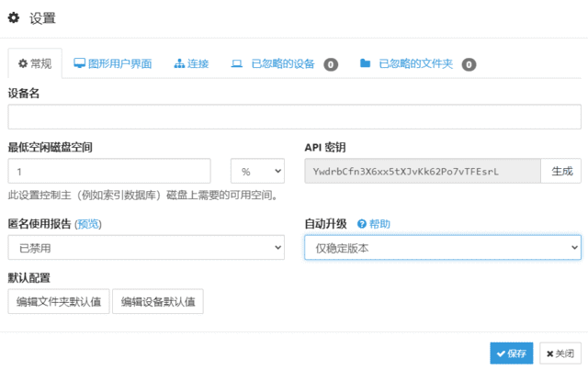Focus the 最低空闲磁盘空间 value field

109,172
